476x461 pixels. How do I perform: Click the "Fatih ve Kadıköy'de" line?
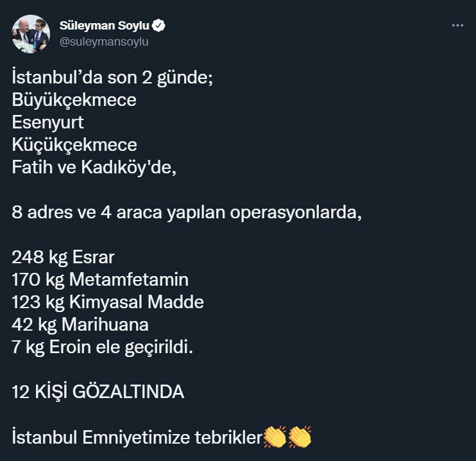pos(93,166)
